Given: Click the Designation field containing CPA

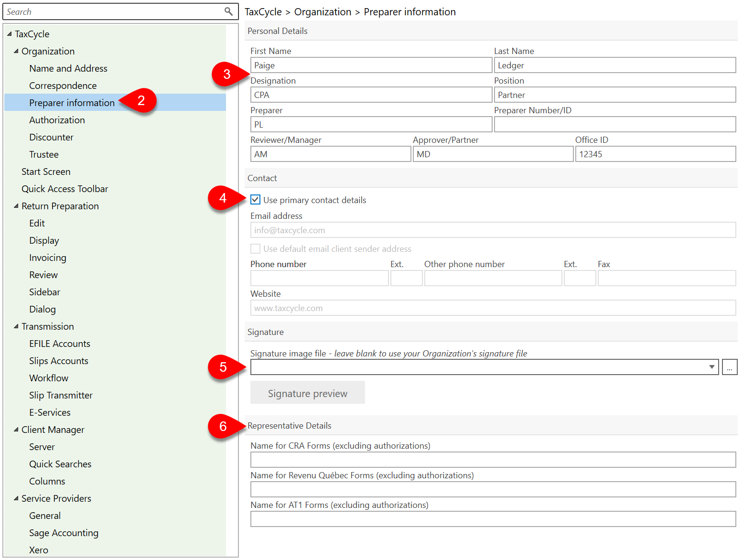Looking at the screenshot, I should point(371,95).
